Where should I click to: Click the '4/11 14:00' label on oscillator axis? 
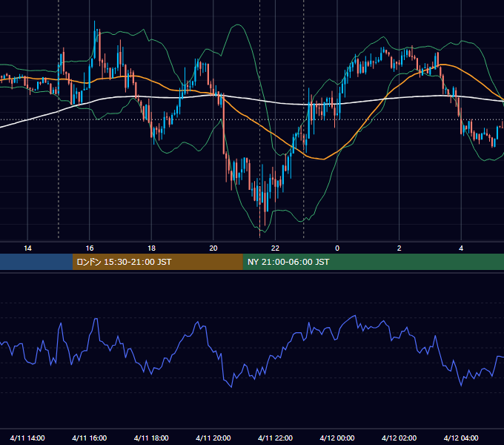(27, 438)
